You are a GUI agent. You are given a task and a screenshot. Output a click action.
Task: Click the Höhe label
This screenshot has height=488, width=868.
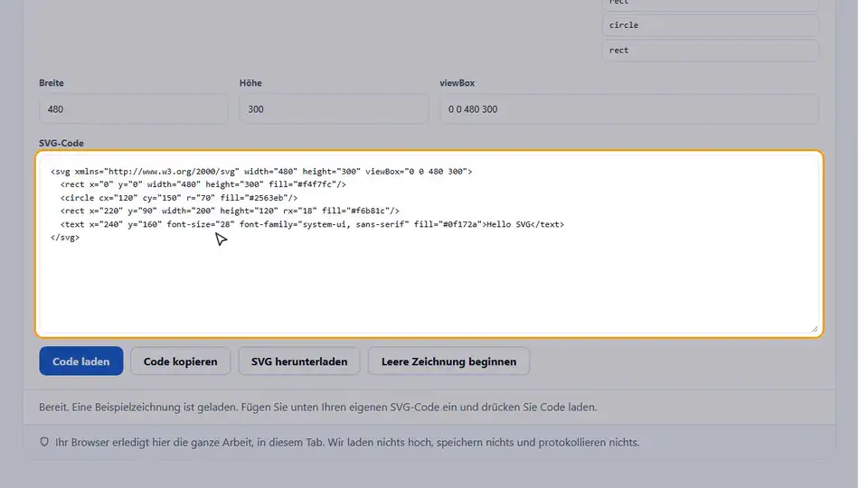point(250,83)
